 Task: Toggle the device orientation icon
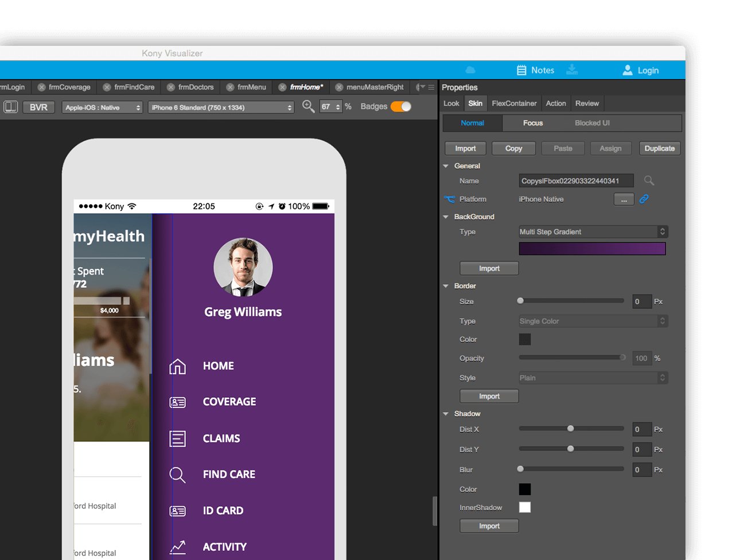click(x=11, y=107)
